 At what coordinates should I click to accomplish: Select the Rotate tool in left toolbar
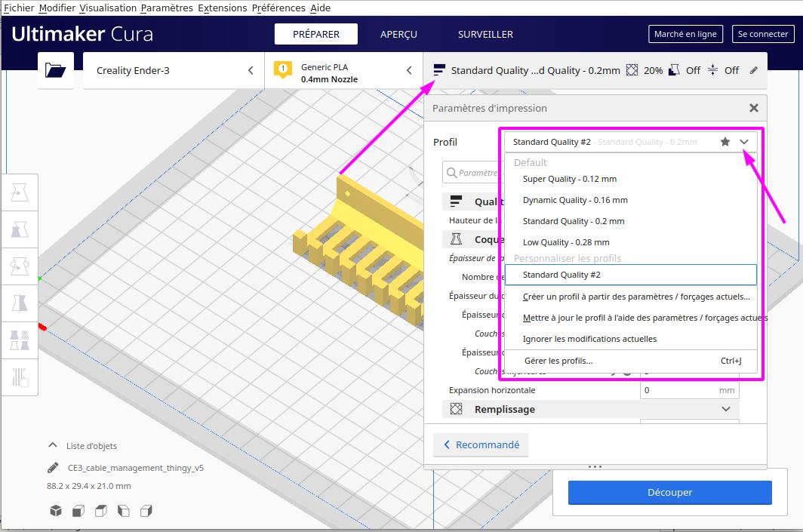20,266
